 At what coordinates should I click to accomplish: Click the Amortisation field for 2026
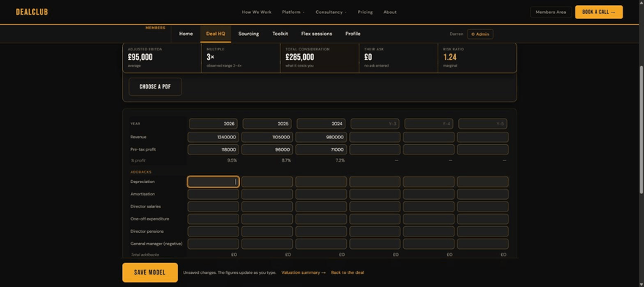213,194
